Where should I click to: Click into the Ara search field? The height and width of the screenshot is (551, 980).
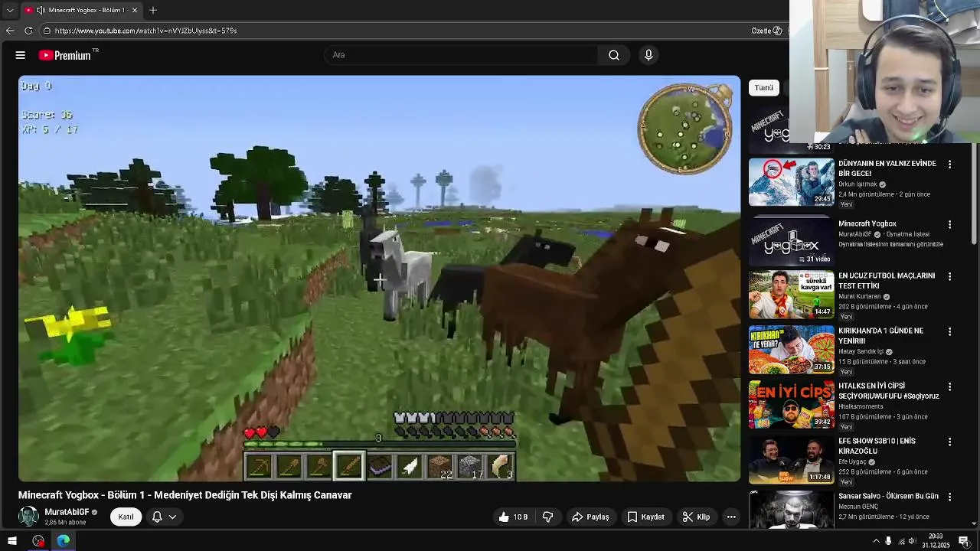tap(462, 55)
